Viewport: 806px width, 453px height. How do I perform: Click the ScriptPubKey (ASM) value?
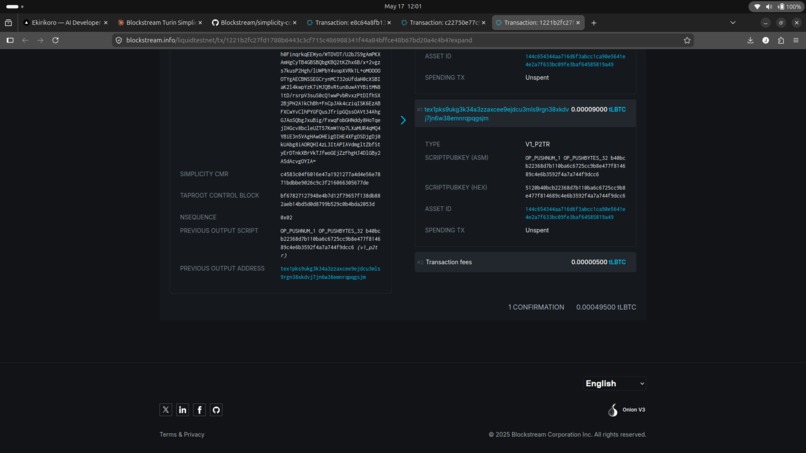[575, 166]
